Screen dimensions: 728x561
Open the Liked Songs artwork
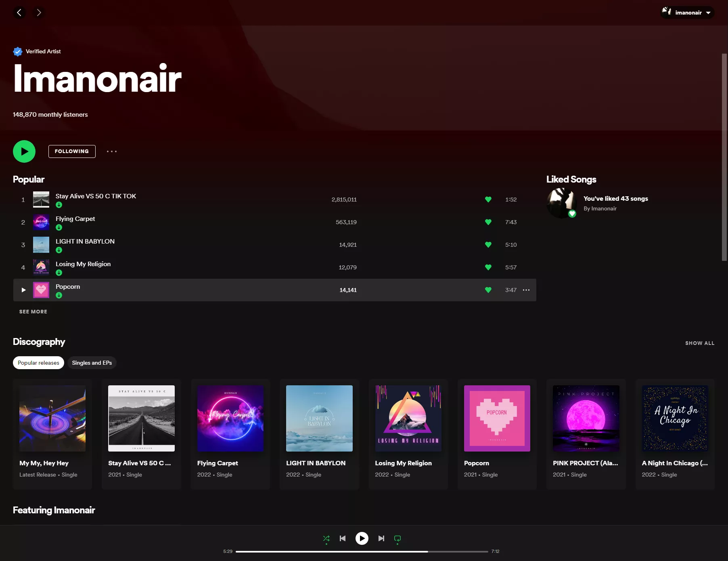[x=562, y=203]
